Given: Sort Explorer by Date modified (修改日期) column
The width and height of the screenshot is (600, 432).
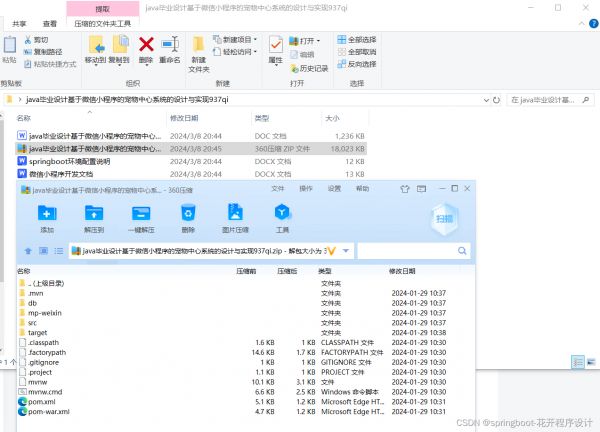Looking at the screenshot, I should pyautogui.click(x=184, y=118).
